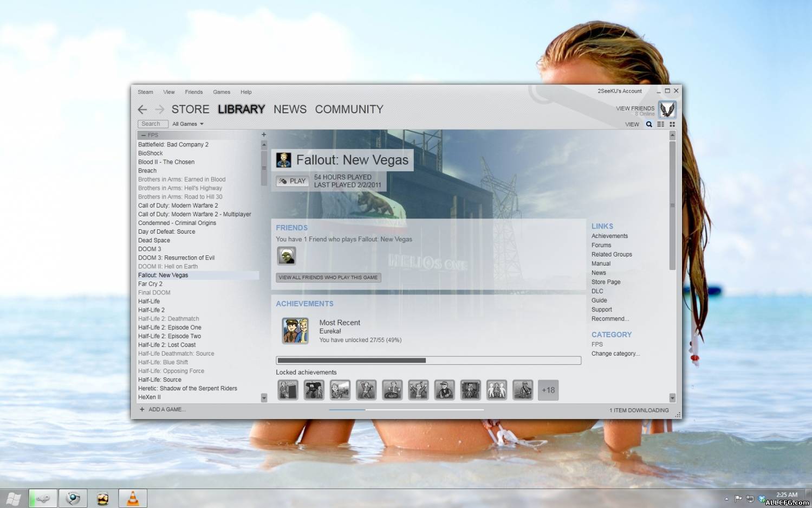This screenshot has height=508, width=812.
Task: Open seventh locked achievement icon
Action: tap(444, 390)
